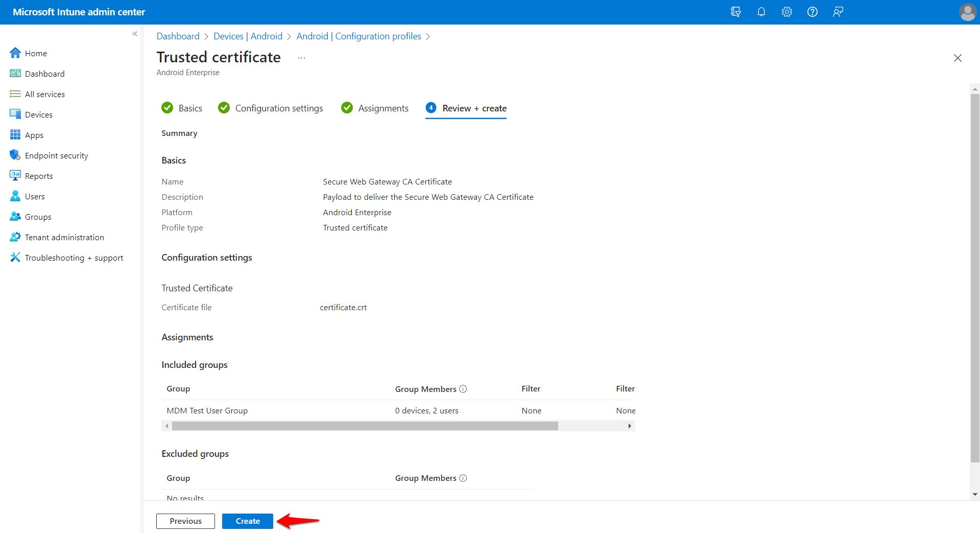Click the vertical scrollbar up arrow

click(975, 89)
